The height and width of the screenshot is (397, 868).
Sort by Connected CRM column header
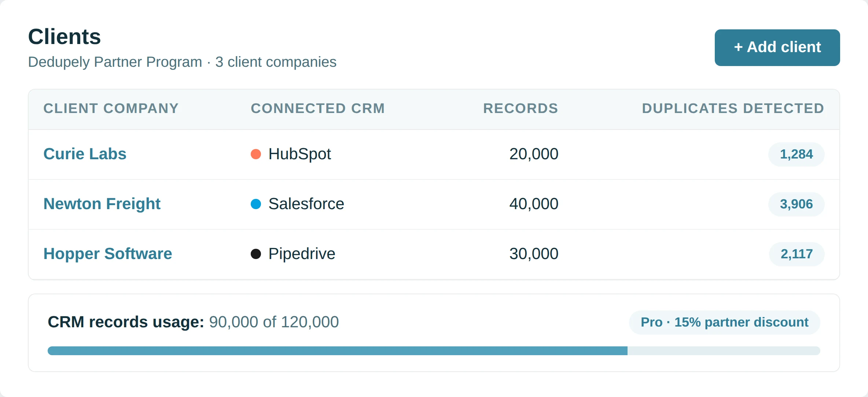(318, 109)
